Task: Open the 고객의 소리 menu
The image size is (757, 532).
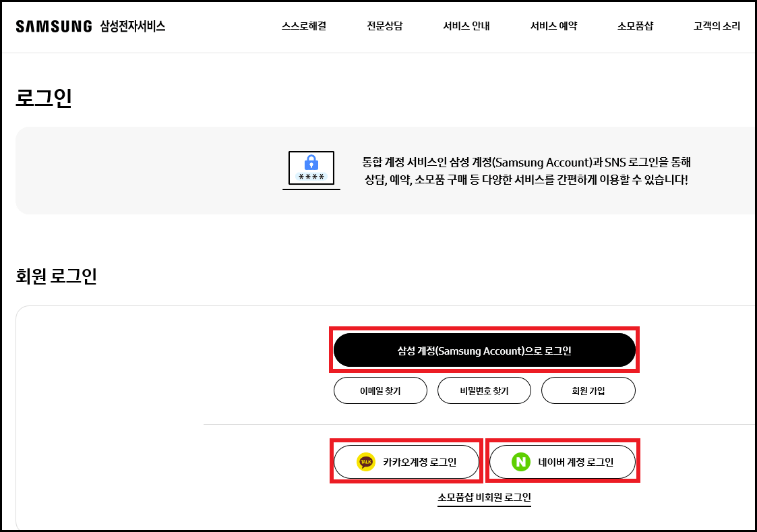Action: point(717,26)
